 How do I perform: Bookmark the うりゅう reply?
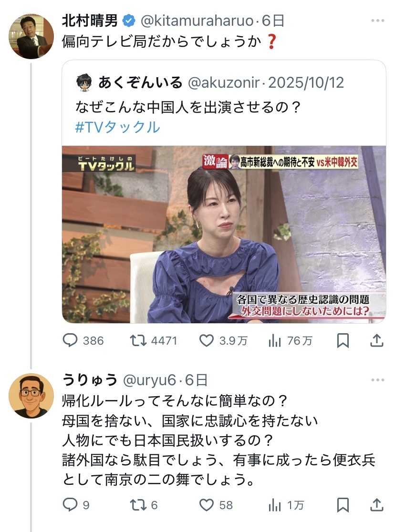tap(343, 505)
